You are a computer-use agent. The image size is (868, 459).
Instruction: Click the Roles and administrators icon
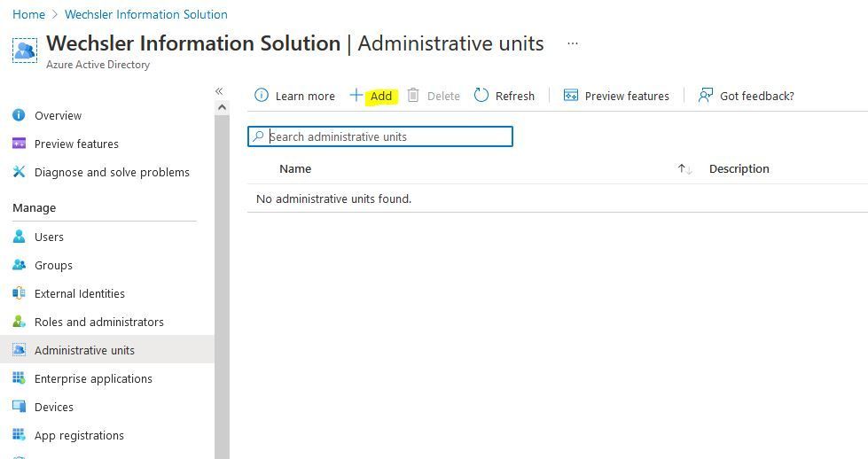[x=19, y=321]
